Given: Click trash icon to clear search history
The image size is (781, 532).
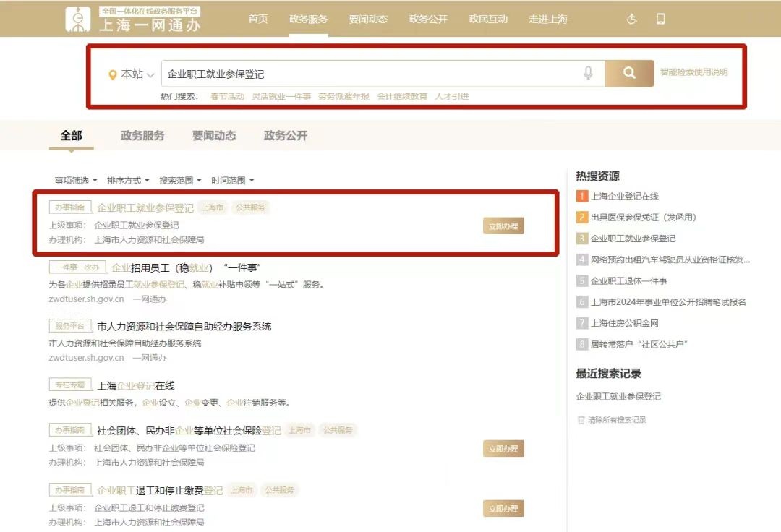Looking at the screenshot, I should click(x=581, y=420).
